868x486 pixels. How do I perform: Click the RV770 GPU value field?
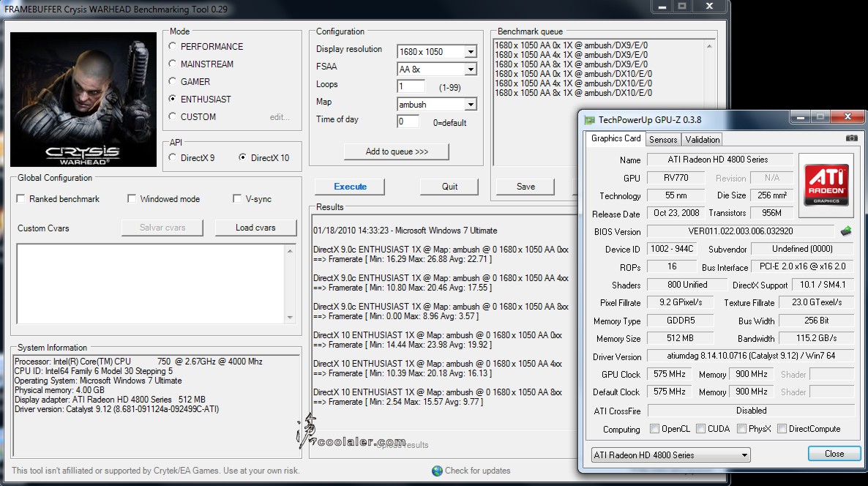(x=676, y=178)
